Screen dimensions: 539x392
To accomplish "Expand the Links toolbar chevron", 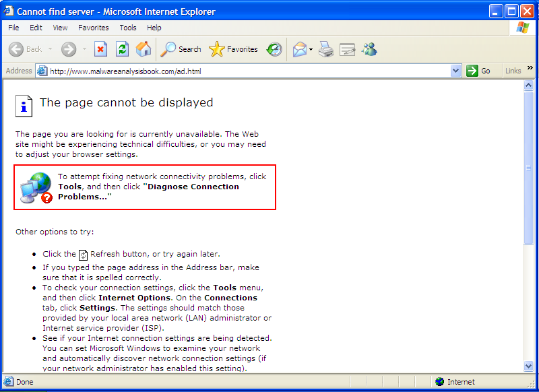I will (x=530, y=68).
